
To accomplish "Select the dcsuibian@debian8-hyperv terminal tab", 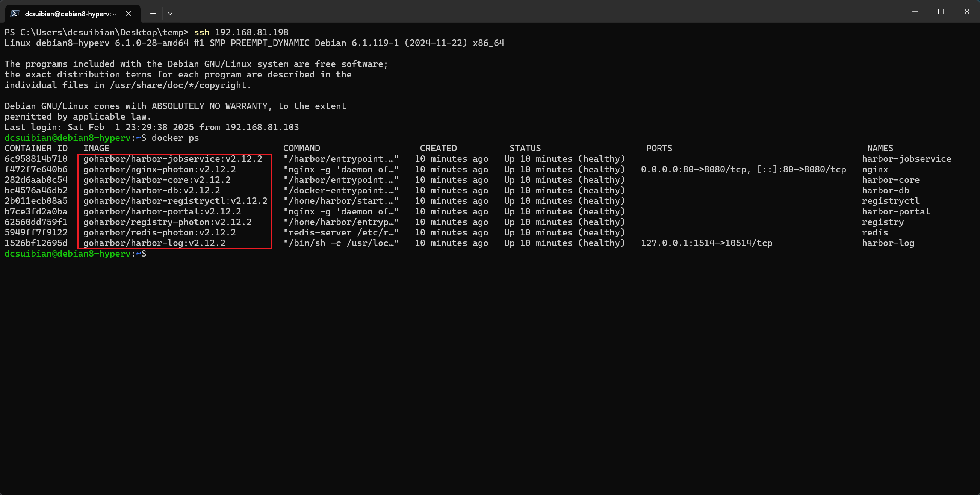I will (72, 13).
